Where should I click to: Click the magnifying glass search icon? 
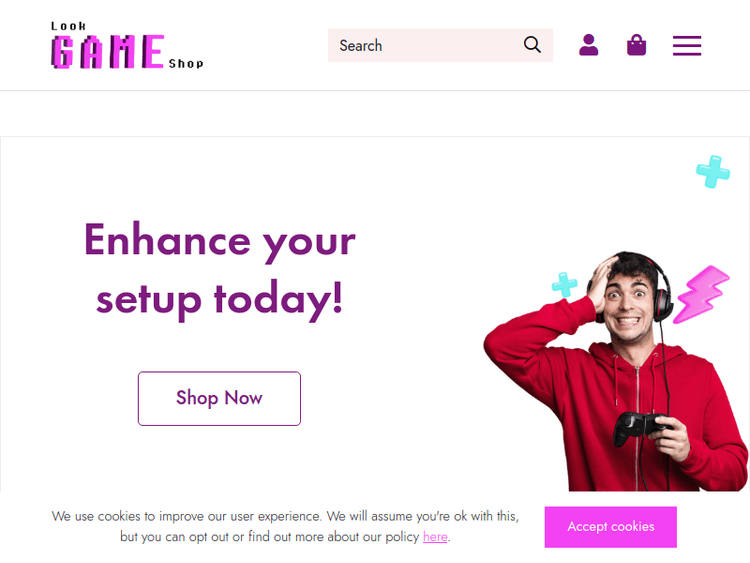click(532, 45)
